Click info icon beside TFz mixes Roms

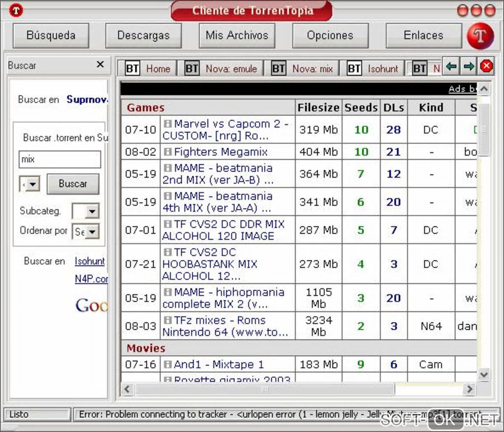[168, 320]
